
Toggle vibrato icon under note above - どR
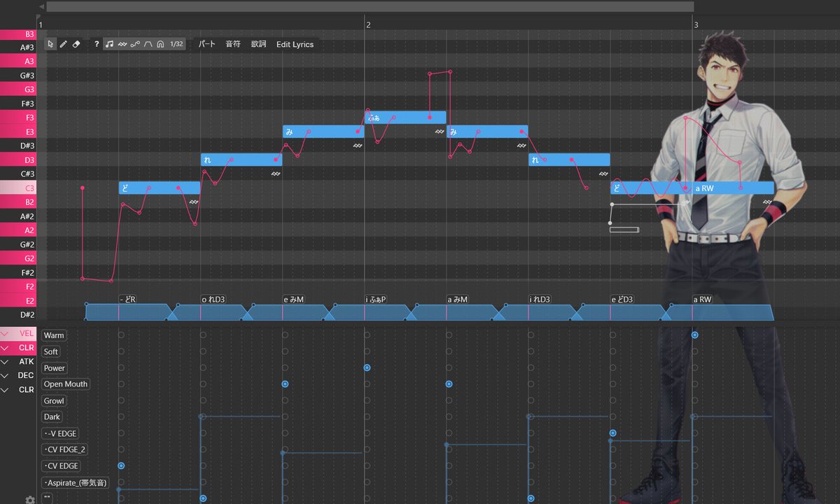(x=194, y=202)
